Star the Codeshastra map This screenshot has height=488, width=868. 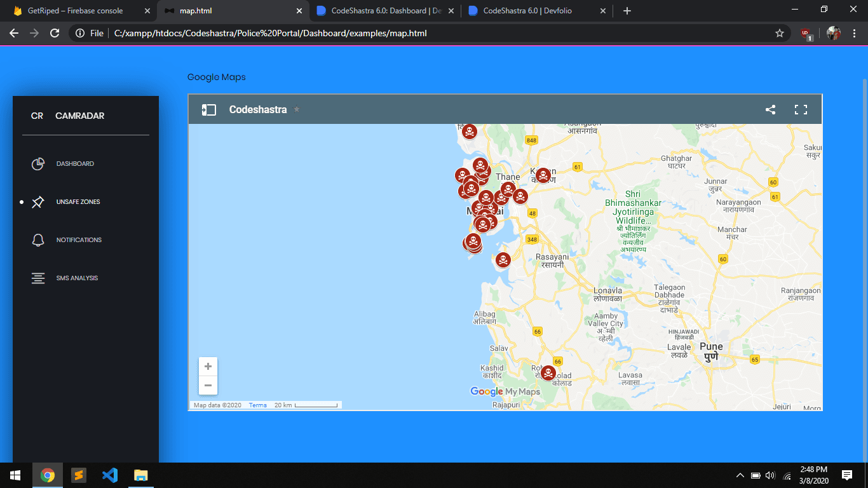tap(296, 110)
